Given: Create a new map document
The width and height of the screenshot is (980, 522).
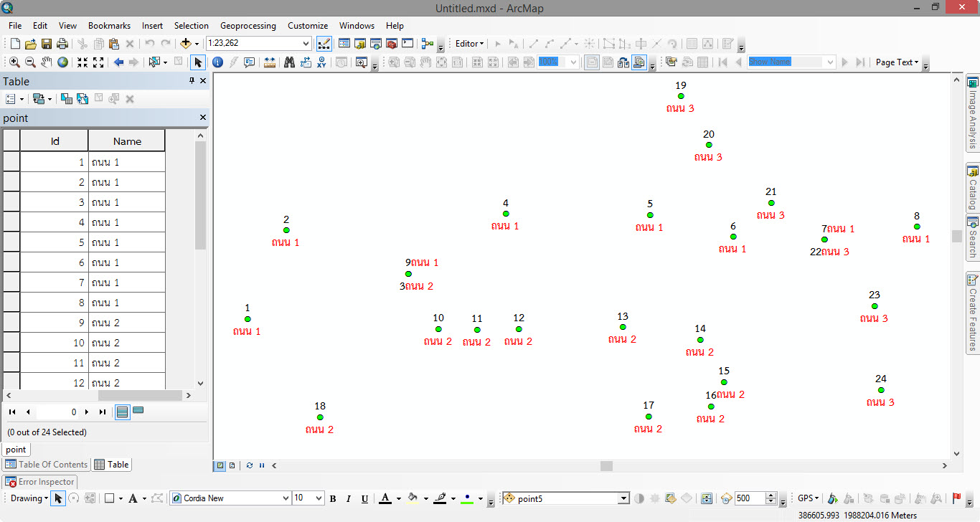Looking at the screenshot, I should point(15,44).
